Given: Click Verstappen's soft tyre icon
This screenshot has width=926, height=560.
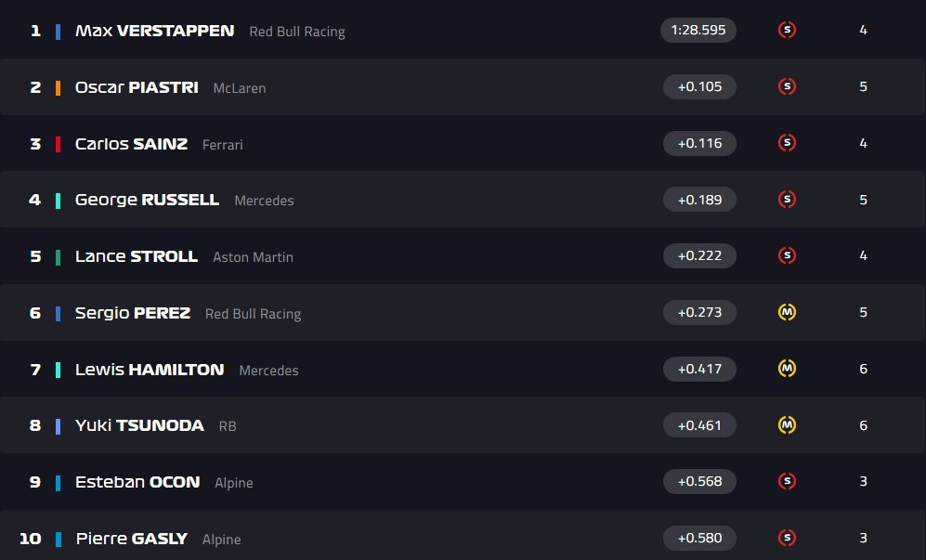Looking at the screenshot, I should point(787,31).
